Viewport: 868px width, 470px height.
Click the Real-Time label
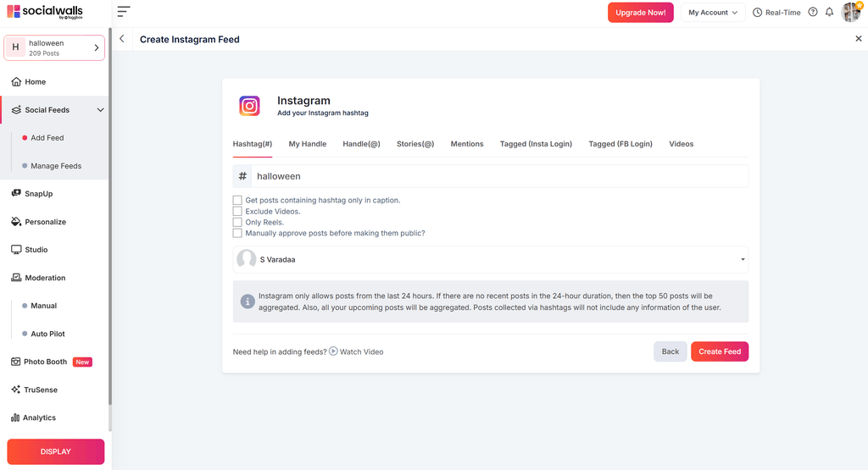point(782,12)
